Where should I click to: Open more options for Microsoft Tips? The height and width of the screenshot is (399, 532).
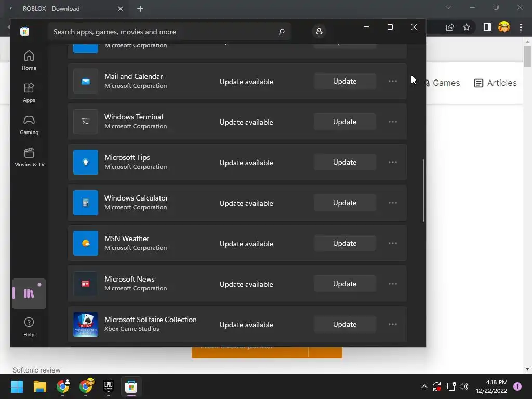(x=393, y=162)
